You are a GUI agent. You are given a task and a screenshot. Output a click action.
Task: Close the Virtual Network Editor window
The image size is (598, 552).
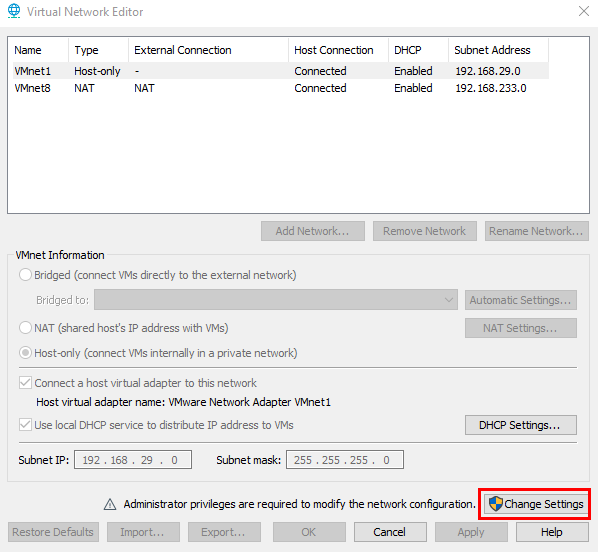(x=584, y=11)
